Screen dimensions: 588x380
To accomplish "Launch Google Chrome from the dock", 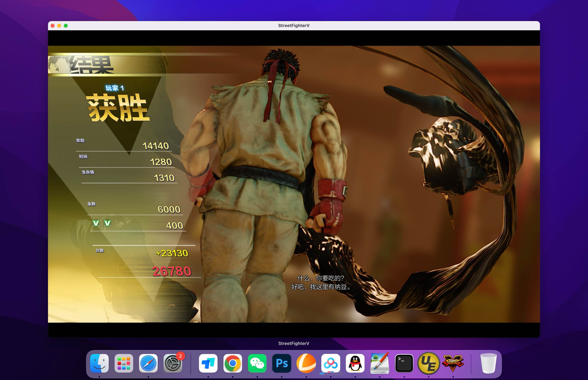I will point(233,363).
